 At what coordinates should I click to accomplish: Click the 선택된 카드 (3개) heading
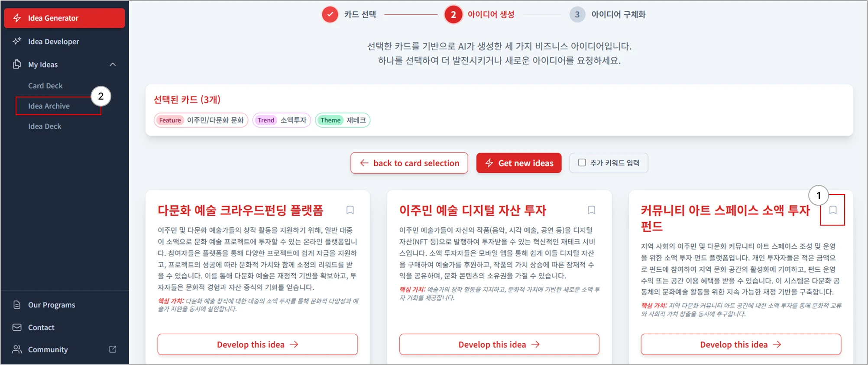point(187,100)
